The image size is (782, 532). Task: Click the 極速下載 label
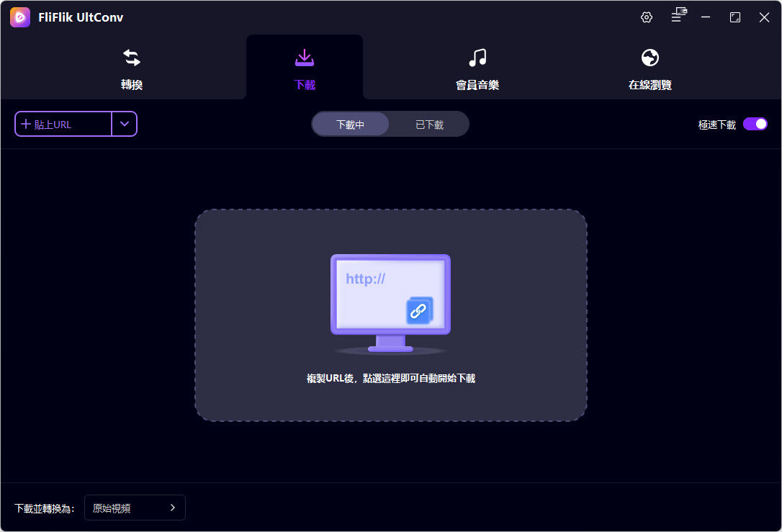pos(716,125)
